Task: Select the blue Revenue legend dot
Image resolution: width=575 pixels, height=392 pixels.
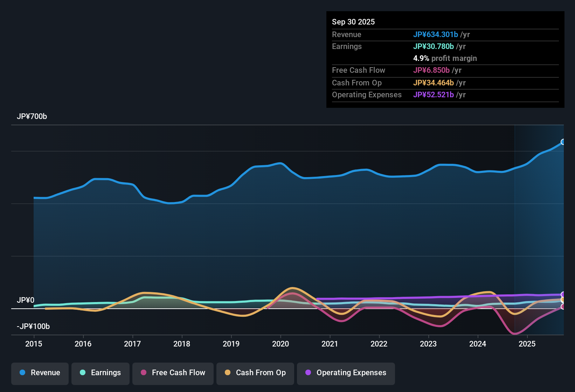Action: pos(22,373)
